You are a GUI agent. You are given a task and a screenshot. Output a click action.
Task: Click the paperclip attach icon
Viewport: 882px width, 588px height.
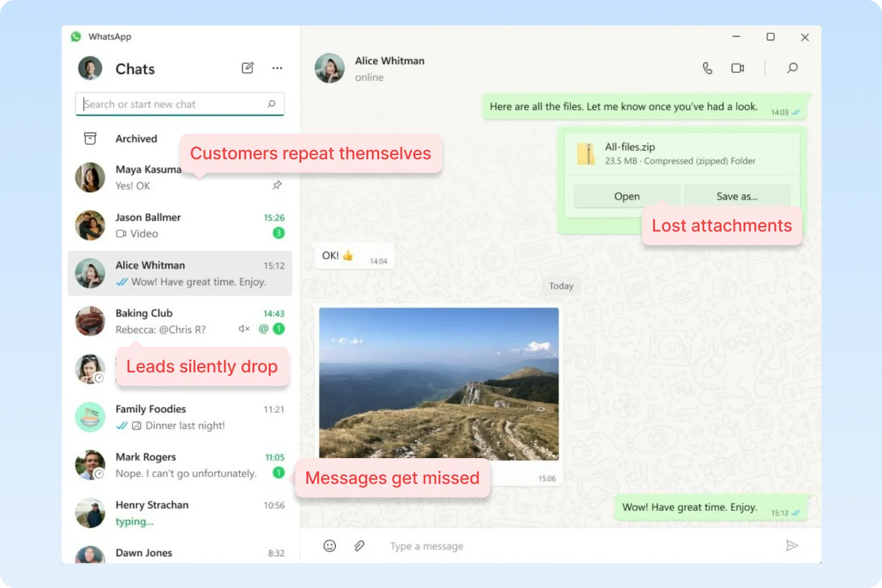[360, 546]
